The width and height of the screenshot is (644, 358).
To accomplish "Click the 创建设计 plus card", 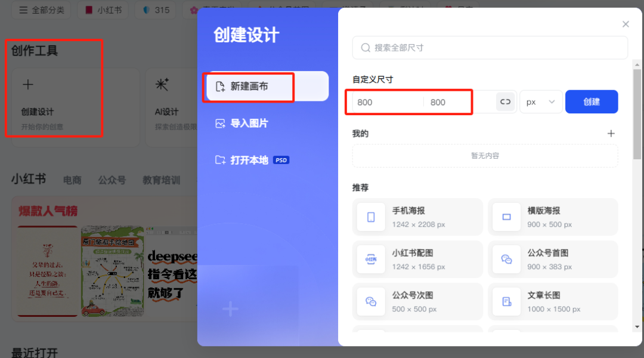I will point(75,107).
